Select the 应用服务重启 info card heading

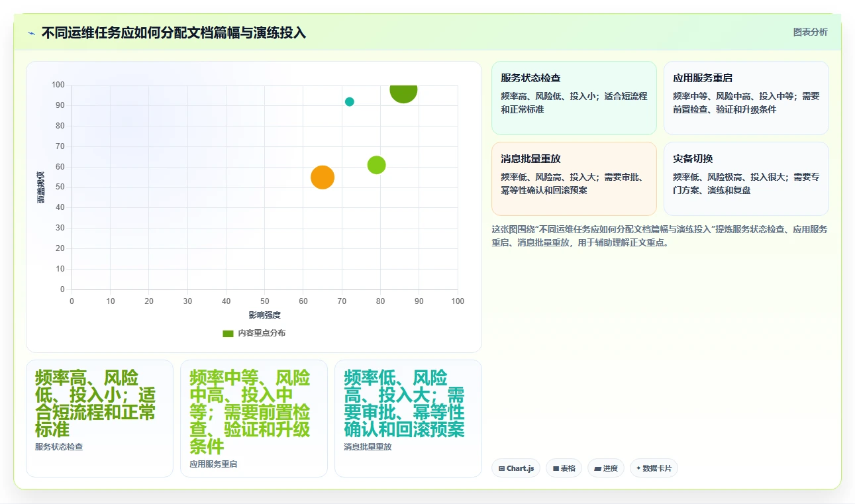click(703, 78)
